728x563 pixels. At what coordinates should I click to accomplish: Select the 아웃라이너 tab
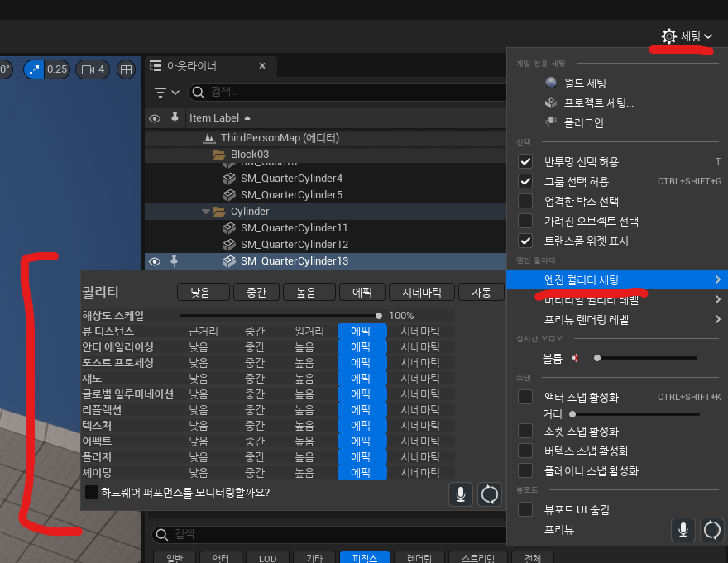coord(211,66)
